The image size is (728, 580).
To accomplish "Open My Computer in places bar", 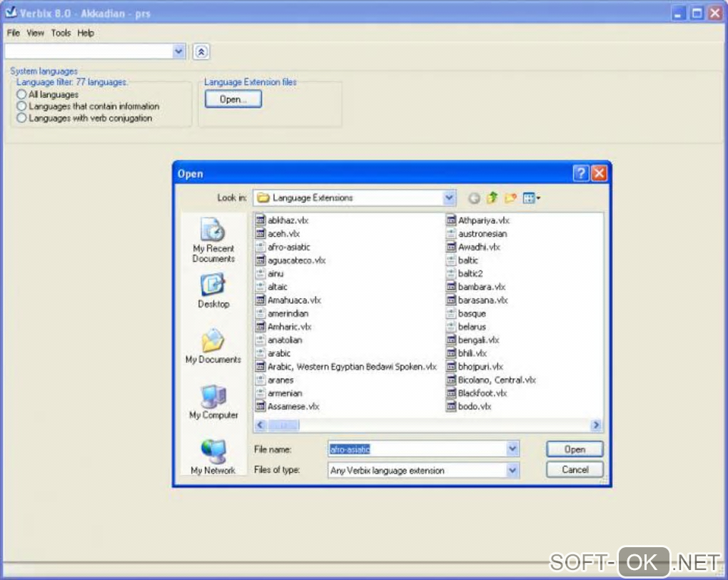I will [x=213, y=402].
